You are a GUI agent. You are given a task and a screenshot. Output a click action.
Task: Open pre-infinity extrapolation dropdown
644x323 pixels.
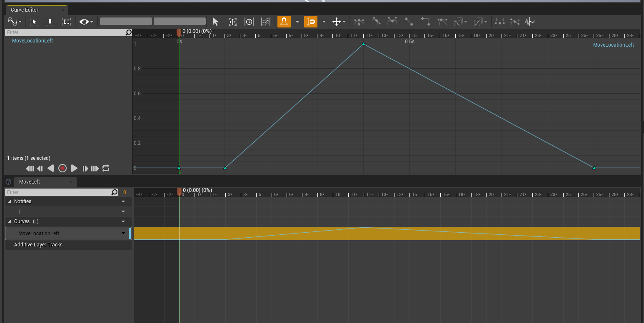pos(460,22)
